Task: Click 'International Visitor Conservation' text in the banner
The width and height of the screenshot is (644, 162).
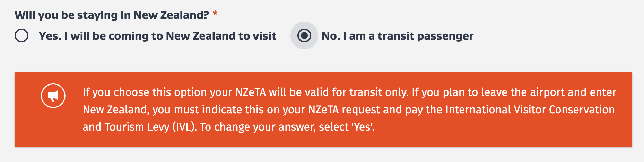Action: tap(530, 110)
